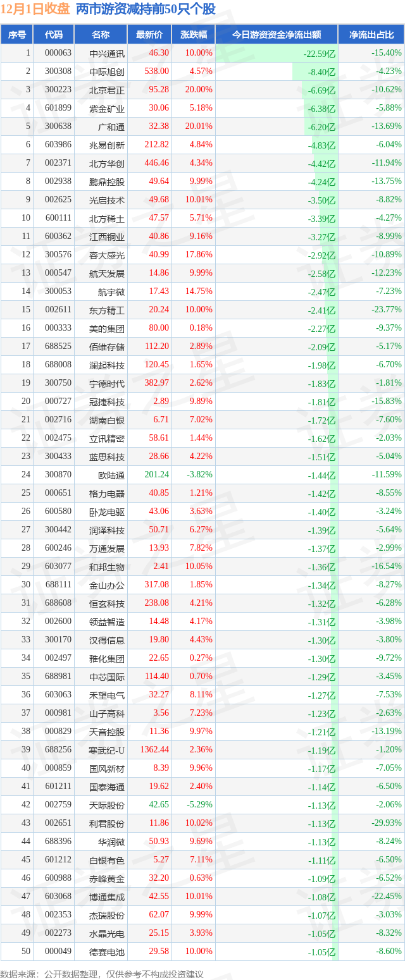
Task: Click the stock name 汉得信息
Action: (x=107, y=640)
